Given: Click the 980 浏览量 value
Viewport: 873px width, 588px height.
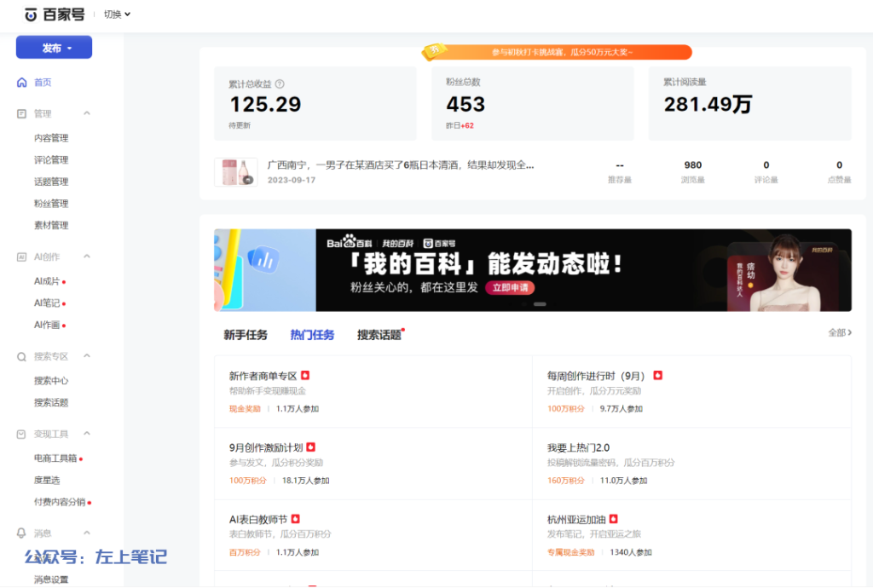Looking at the screenshot, I should click(x=692, y=165).
